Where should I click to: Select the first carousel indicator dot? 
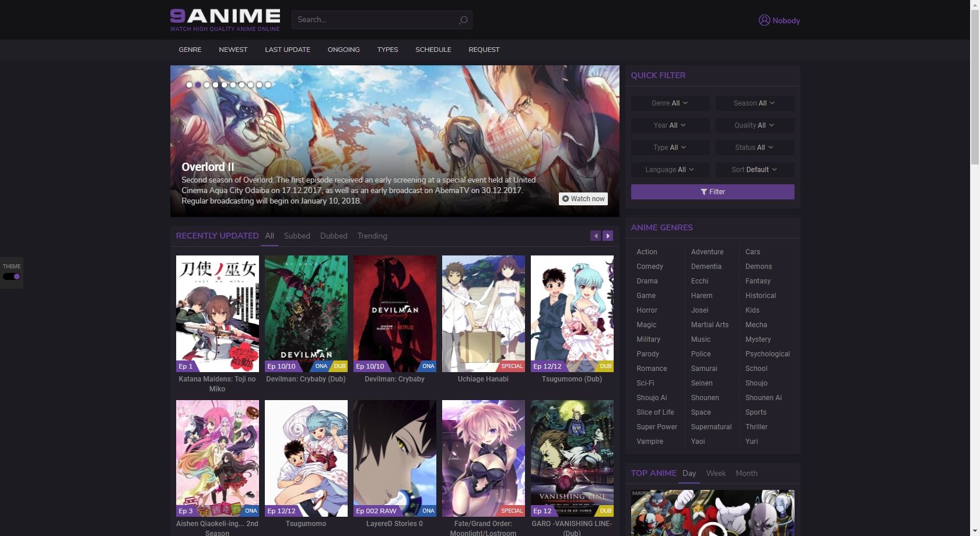coord(189,85)
